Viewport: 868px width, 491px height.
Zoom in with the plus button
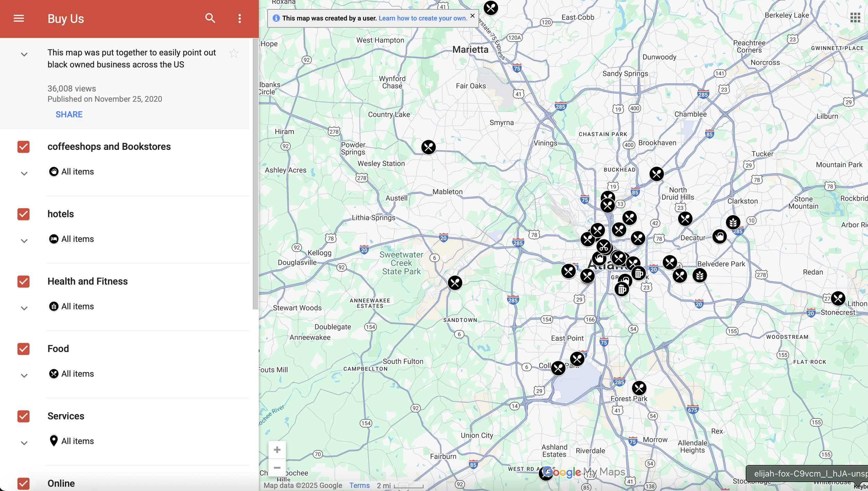click(277, 450)
